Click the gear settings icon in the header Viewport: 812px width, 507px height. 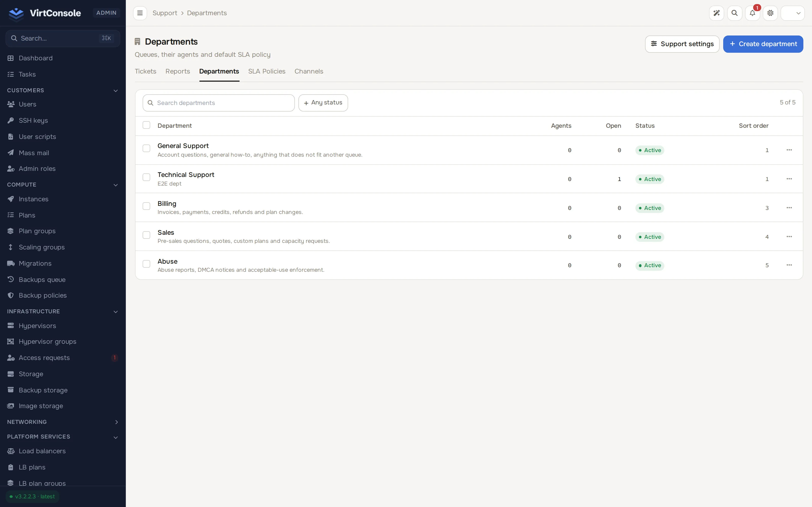[770, 13]
